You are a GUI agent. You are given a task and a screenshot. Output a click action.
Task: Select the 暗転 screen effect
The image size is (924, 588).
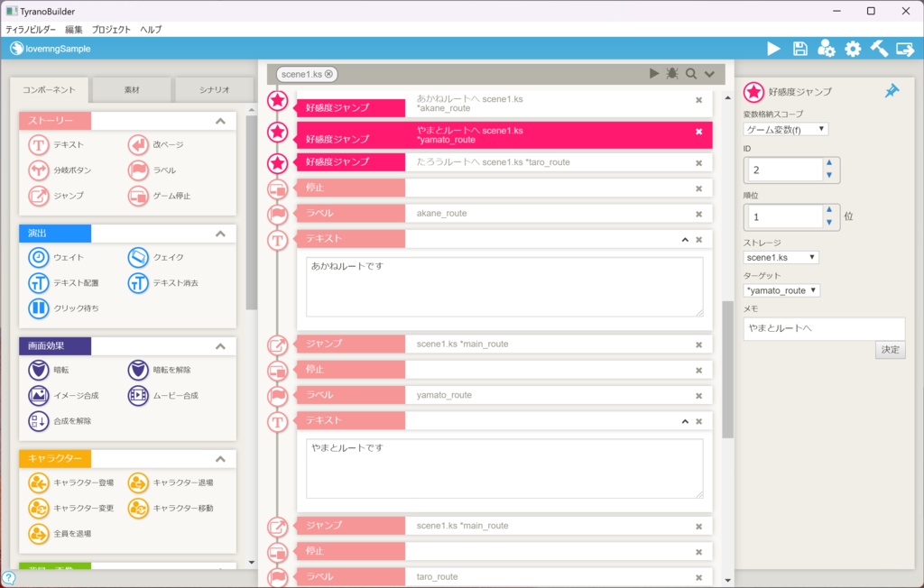49,370
